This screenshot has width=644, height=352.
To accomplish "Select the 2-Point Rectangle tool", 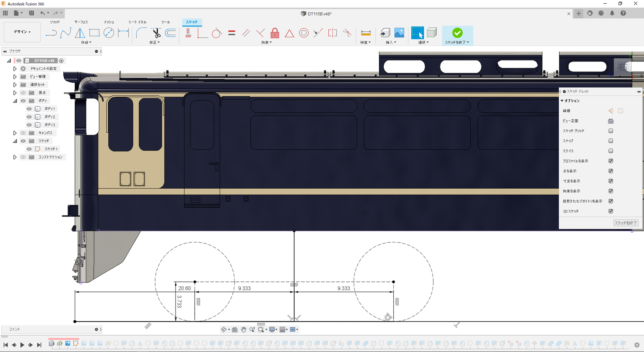I will [94, 33].
